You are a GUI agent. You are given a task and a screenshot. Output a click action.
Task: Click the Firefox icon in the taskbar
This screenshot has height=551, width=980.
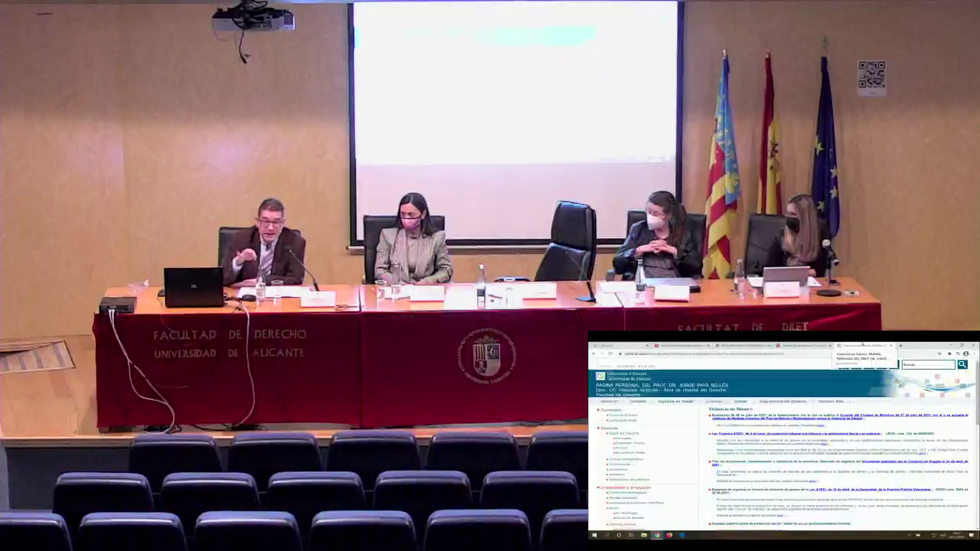tap(669, 535)
